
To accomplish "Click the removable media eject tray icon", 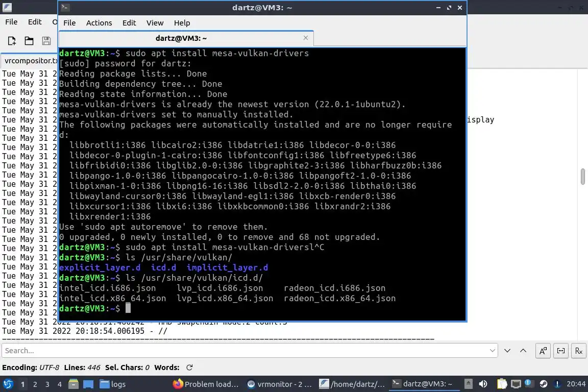I will tap(469, 384).
